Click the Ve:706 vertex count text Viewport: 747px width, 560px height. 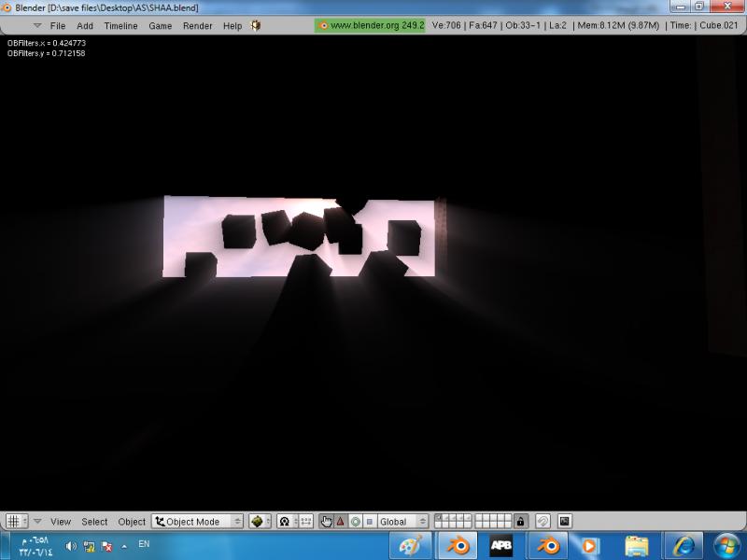pyautogui.click(x=446, y=25)
